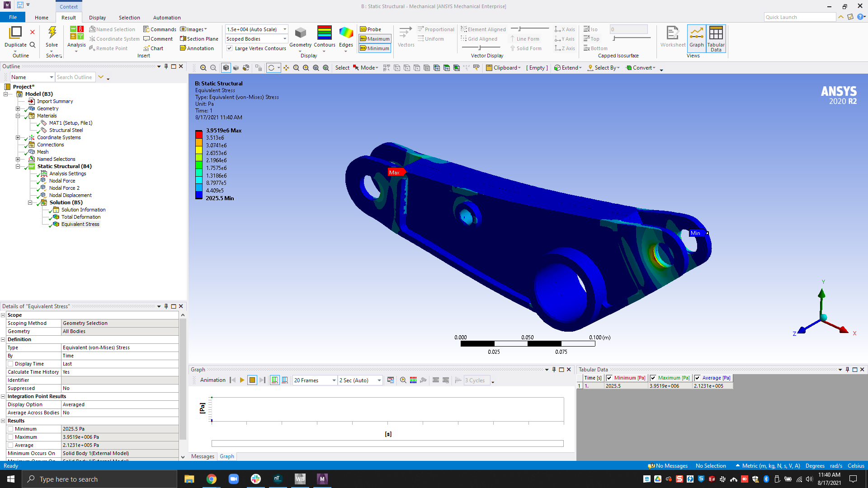Viewport: 868px width, 488px height.
Task: Click the Duplicate icon in Outline group
Action: pyautogui.click(x=15, y=33)
